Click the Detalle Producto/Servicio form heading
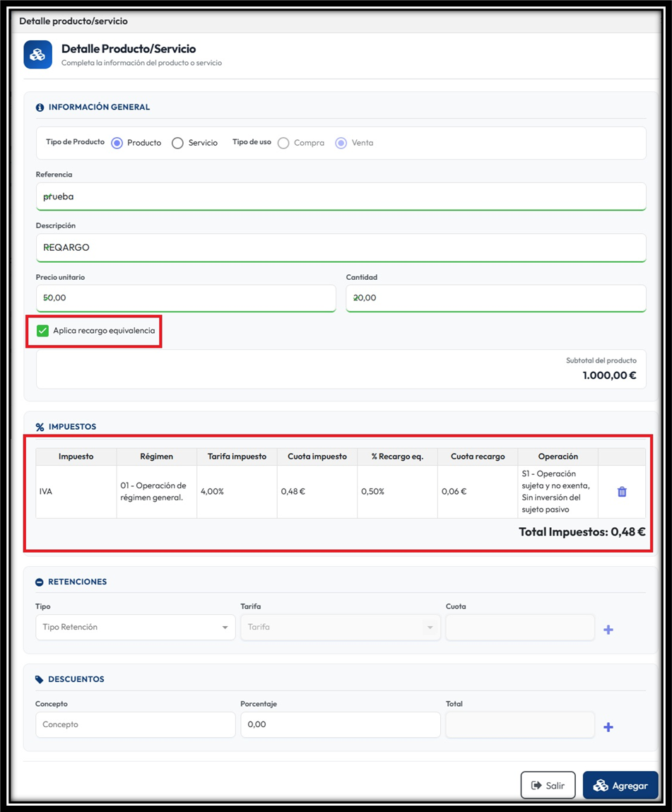The height and width of the screenshot is (812, 672). click(x=129, y=49)
